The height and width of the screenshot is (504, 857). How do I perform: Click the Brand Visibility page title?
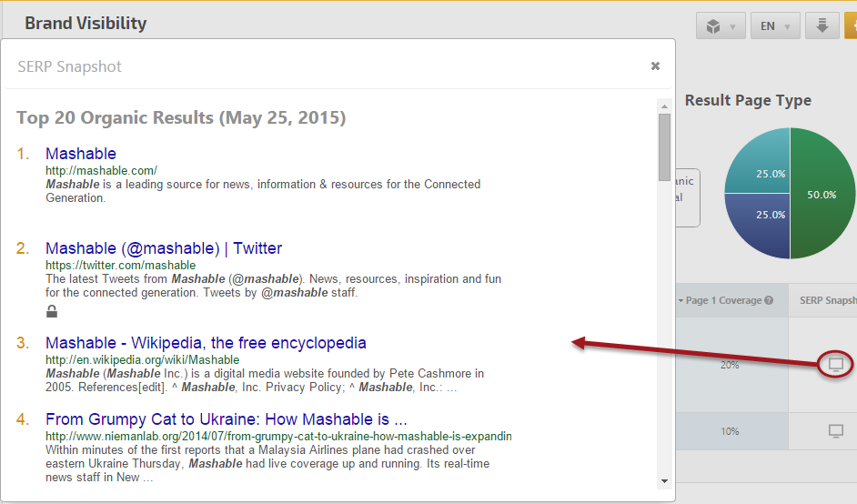point(86,24)
